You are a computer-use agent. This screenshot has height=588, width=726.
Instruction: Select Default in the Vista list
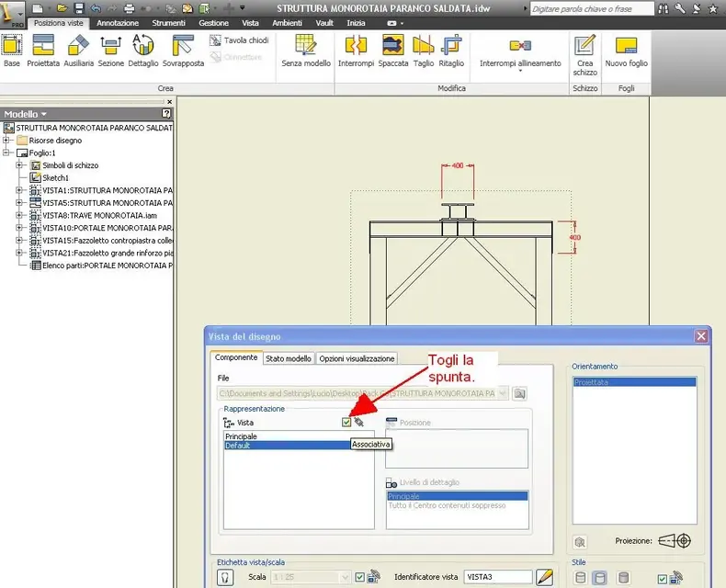pos(287,446)
